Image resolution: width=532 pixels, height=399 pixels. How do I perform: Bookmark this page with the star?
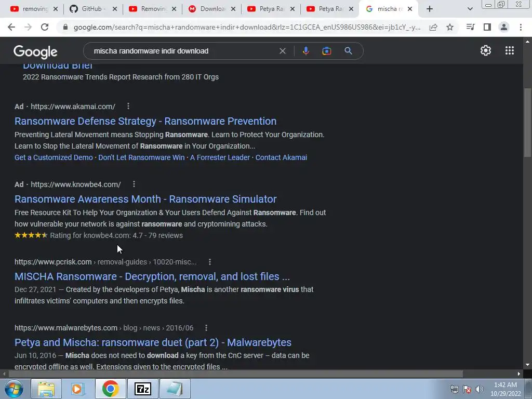pyautogui.click(x=450, y=27)
